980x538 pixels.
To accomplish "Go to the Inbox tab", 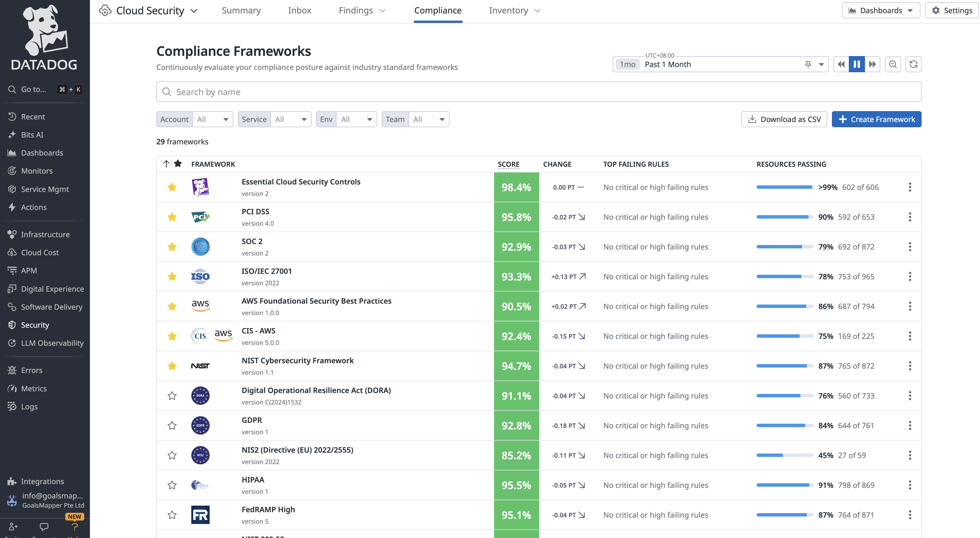I will [x=299, y=11].
